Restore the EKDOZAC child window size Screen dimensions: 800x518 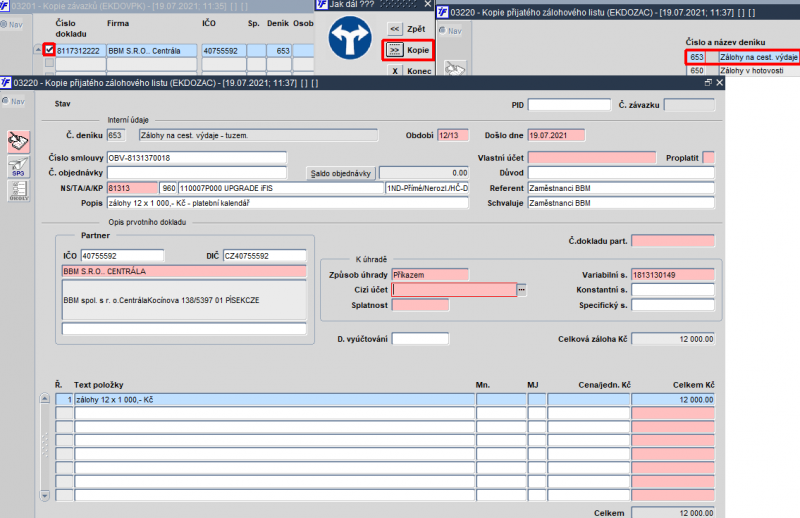(x=709, y=82)
